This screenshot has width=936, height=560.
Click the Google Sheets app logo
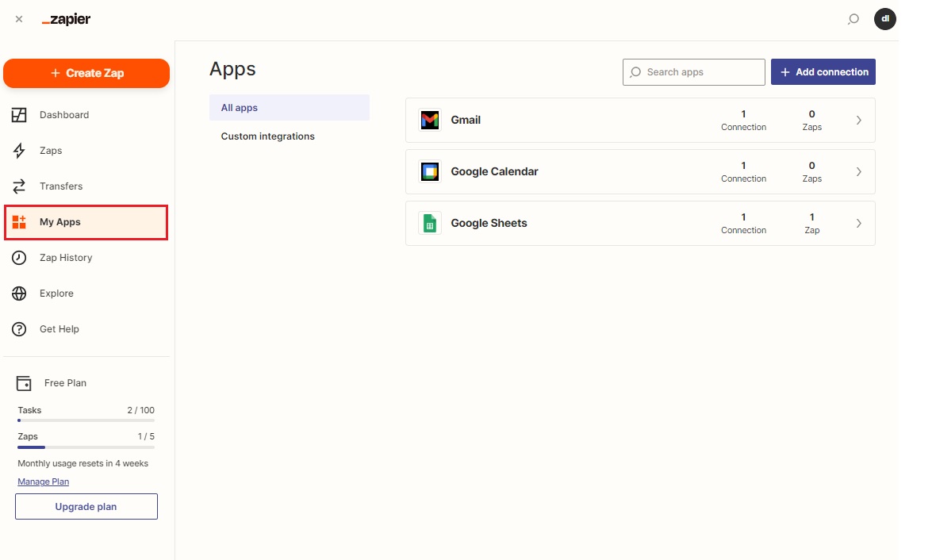(x=429, y=224)
